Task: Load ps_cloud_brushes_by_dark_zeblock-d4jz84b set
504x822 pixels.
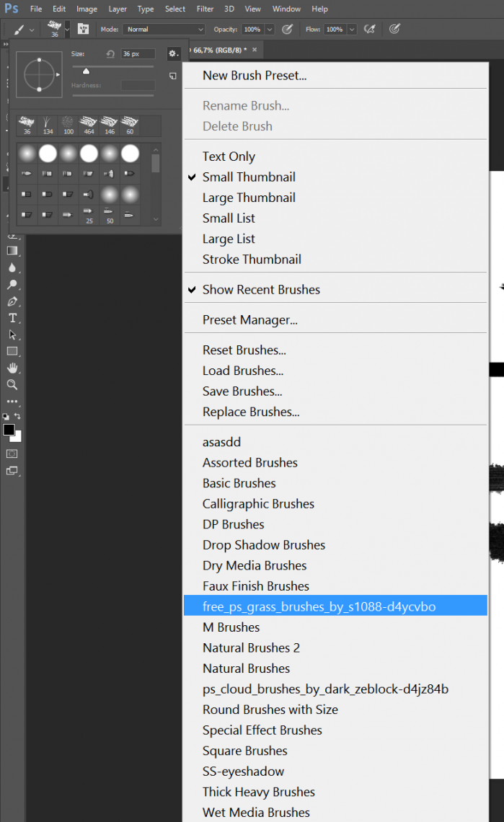Action: point(325,689)
